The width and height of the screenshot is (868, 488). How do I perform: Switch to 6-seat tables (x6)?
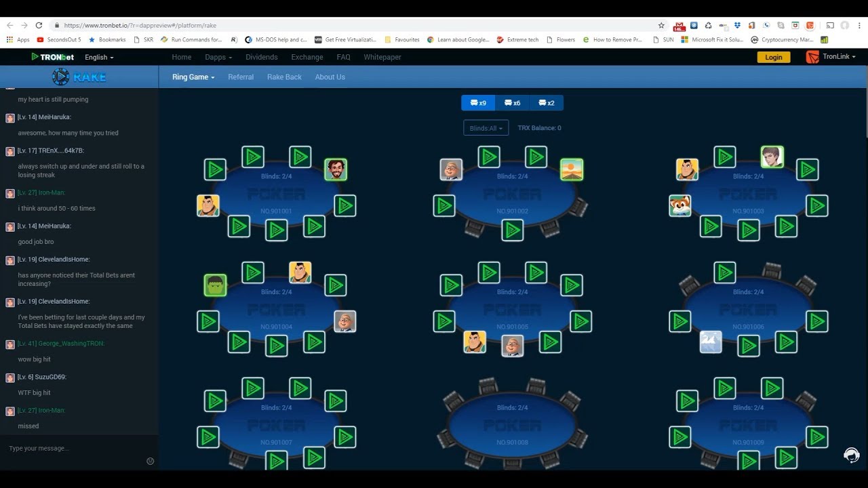tap(512, 103)
